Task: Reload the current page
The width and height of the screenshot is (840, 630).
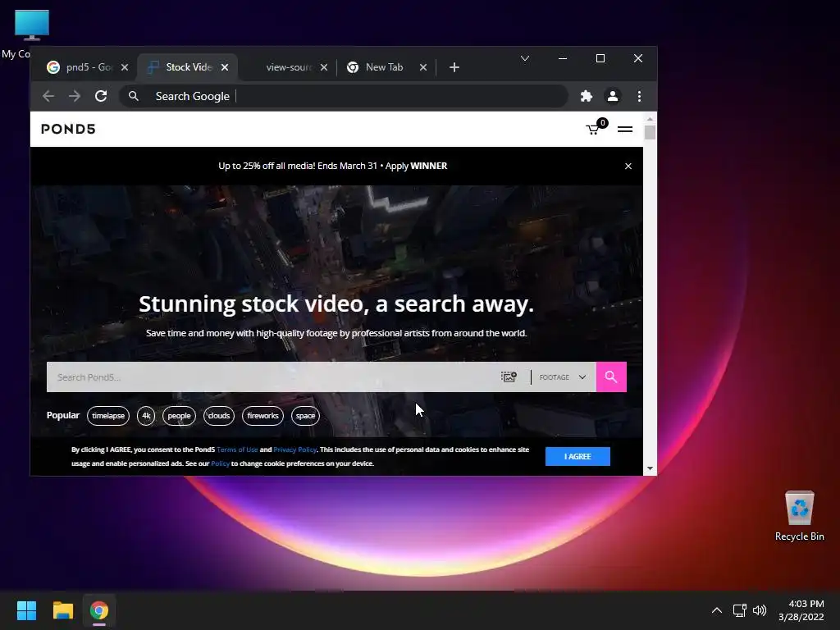Action: (101, 96)
